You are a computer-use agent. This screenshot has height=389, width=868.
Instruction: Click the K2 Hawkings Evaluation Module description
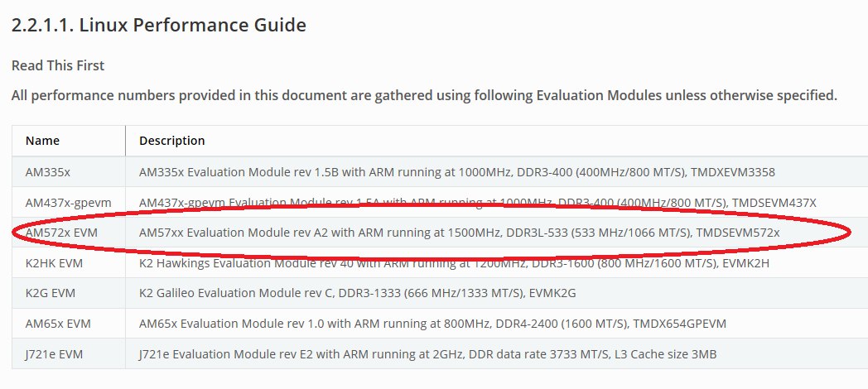(454, 263)
